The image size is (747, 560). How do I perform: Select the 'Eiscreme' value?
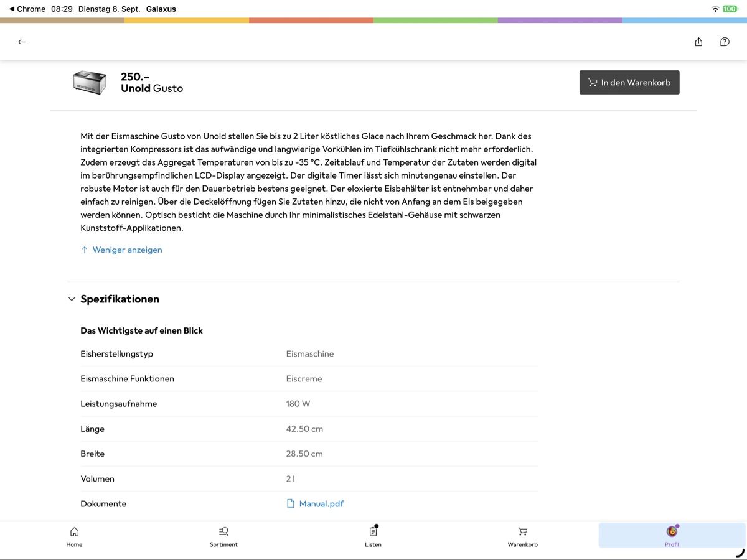tap(304, 378)
